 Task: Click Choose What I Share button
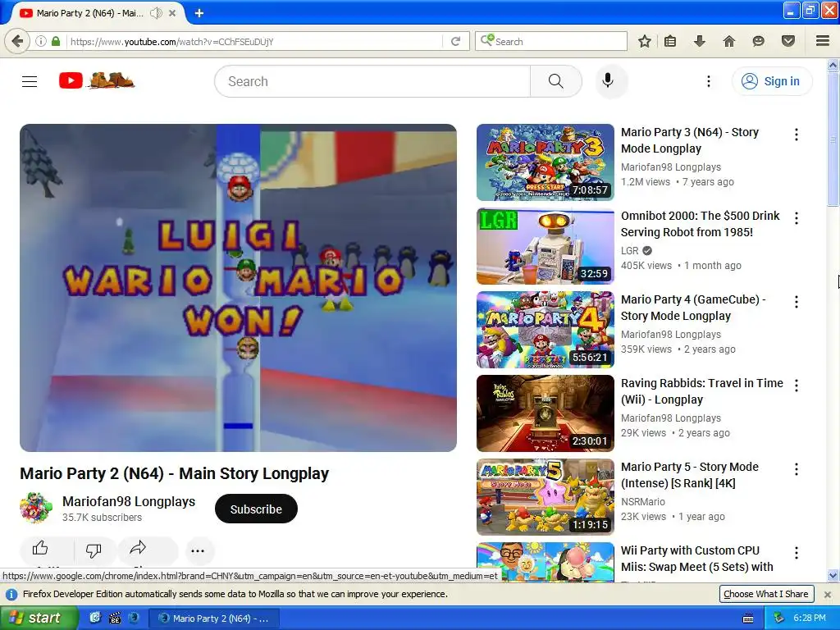(766, 594)
